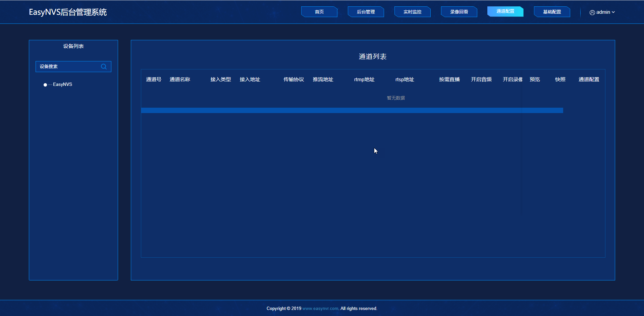Viewport: 644px width, 316px height.
Task: Click the 通道名称 column header
Action: point(180,80)
